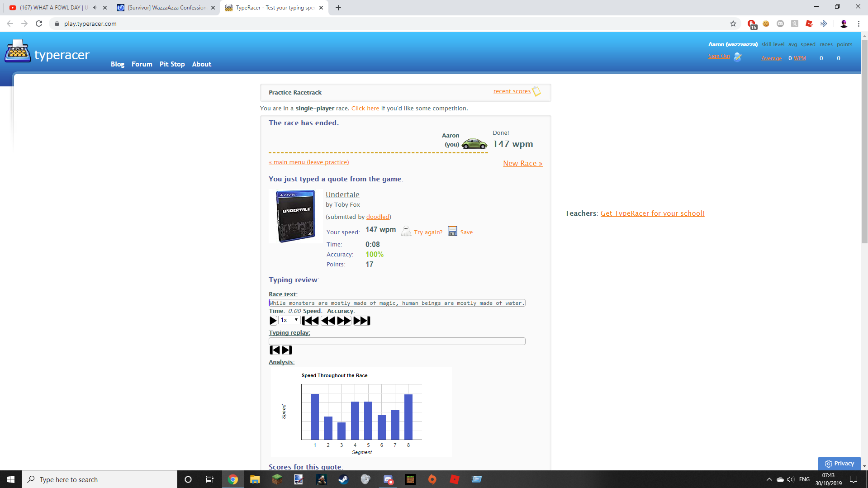This screenshot has height=488, width=868.
Task: Reload the page
Action: 39,24
